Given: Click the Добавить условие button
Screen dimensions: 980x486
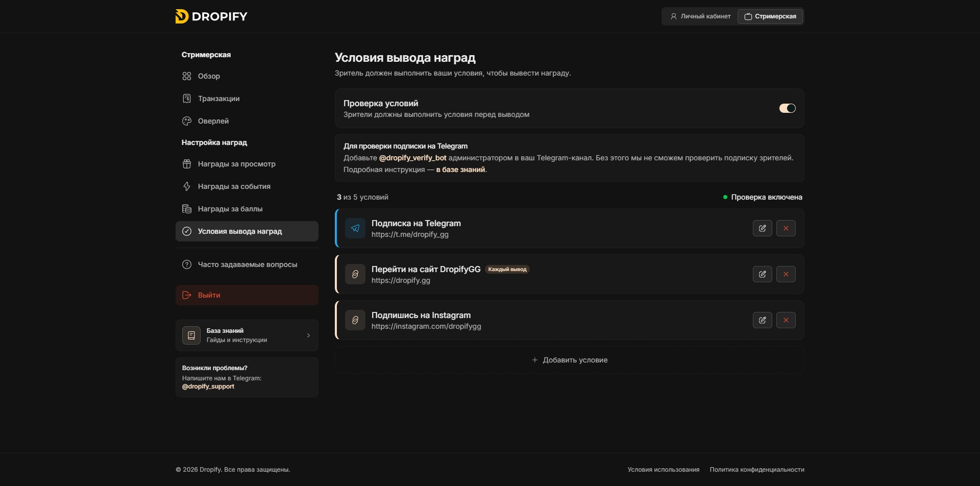Looking at the screenshot, I should (x=570, y=360).
